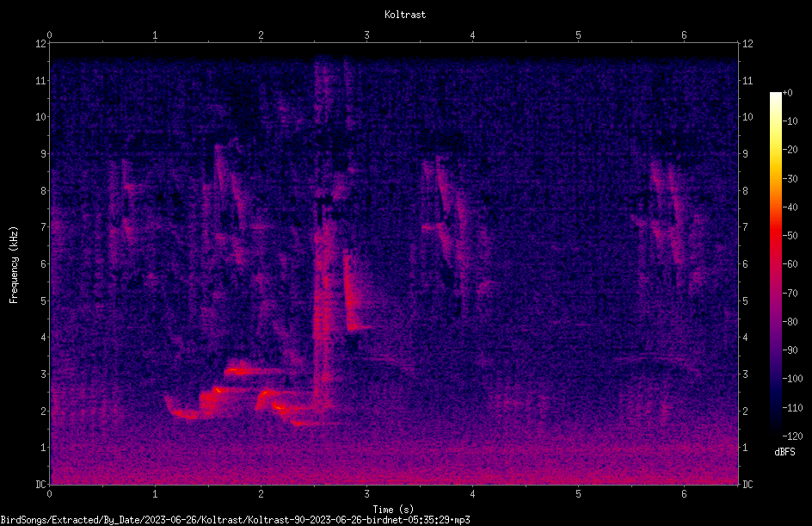This screenshot has height=526, width=812.
Task: Click the 6 second tick on top time axis
Action: tap(684, 35)
